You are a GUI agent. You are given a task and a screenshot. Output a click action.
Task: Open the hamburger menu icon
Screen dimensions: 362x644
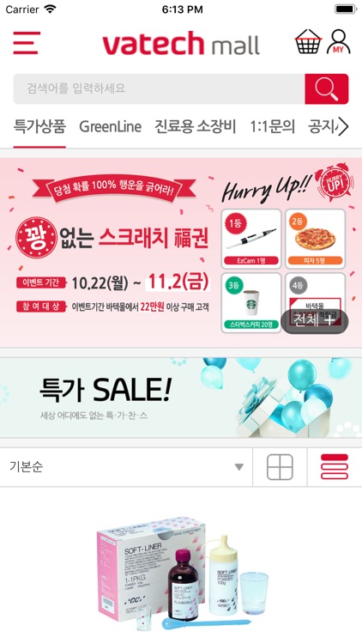[x=27, y=43]
